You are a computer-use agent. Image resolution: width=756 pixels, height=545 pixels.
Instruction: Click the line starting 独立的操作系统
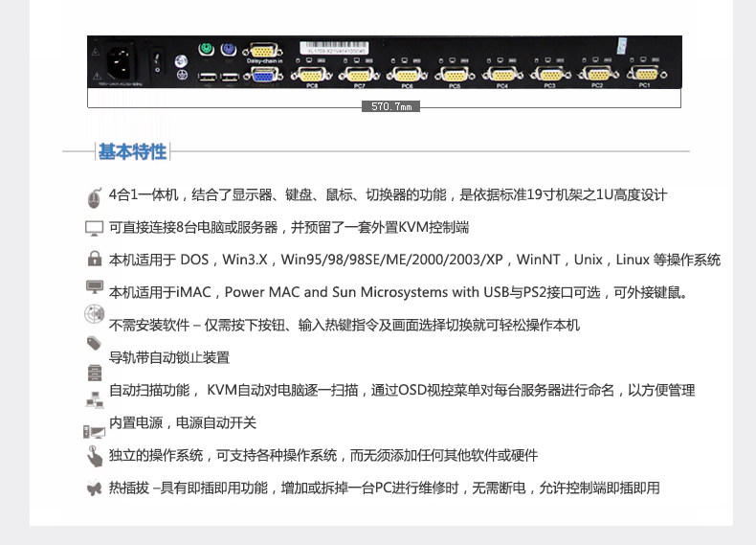click(323, 455)
